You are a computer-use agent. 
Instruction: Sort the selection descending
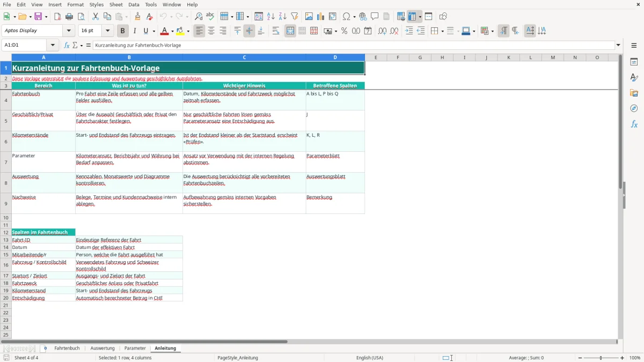(x=283, y=17)
